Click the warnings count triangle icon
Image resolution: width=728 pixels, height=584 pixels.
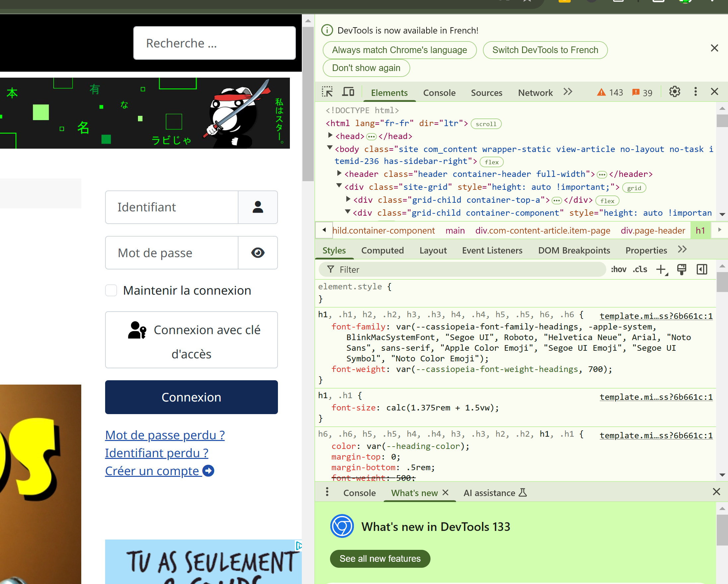601,92
